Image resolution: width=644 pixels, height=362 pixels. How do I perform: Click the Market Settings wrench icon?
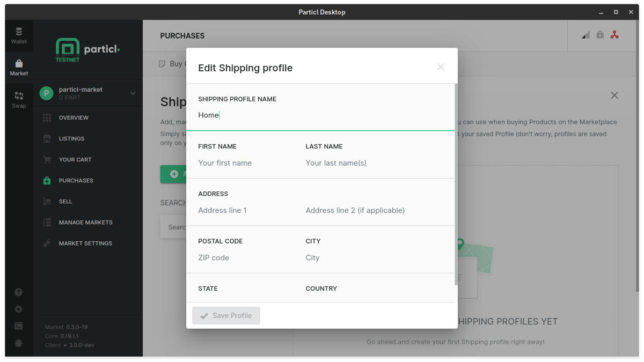pos(47,243)
